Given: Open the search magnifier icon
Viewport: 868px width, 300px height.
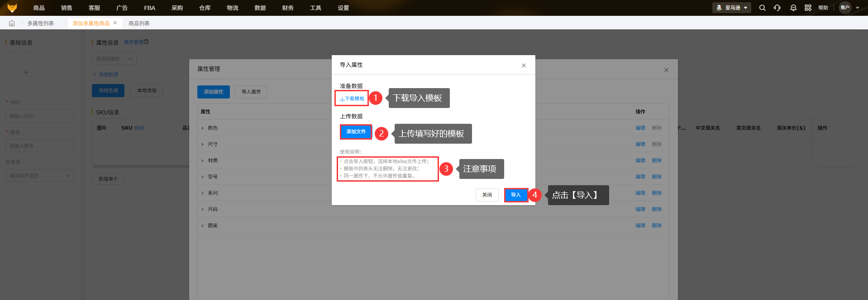Looking at the screenshot, I should 762,8.
